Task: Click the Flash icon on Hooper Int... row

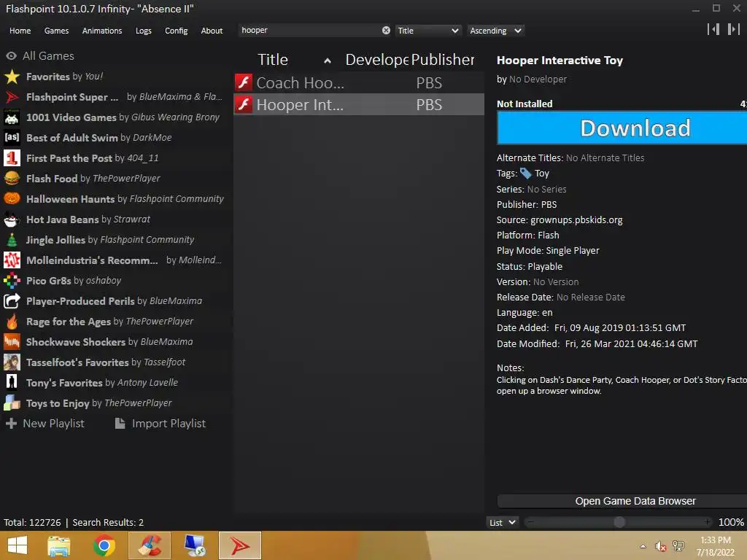Action: click(244, 104)
